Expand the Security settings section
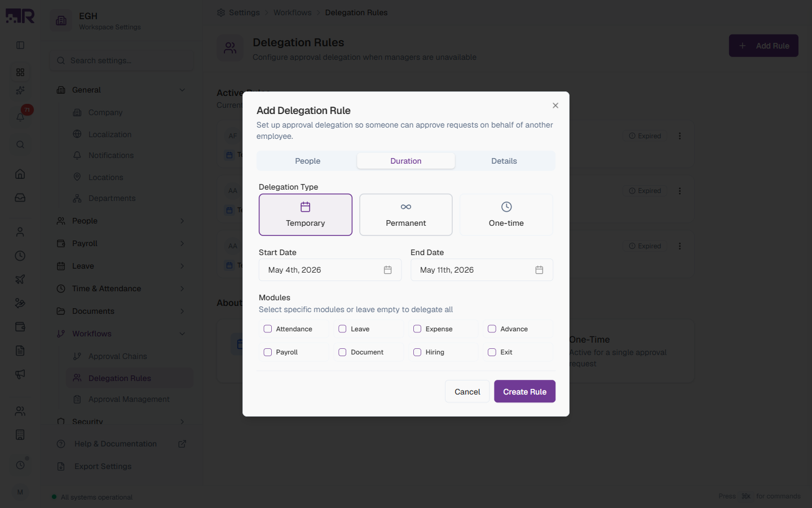The height and width of the screenshot is (508, 812). pos(122,421)
